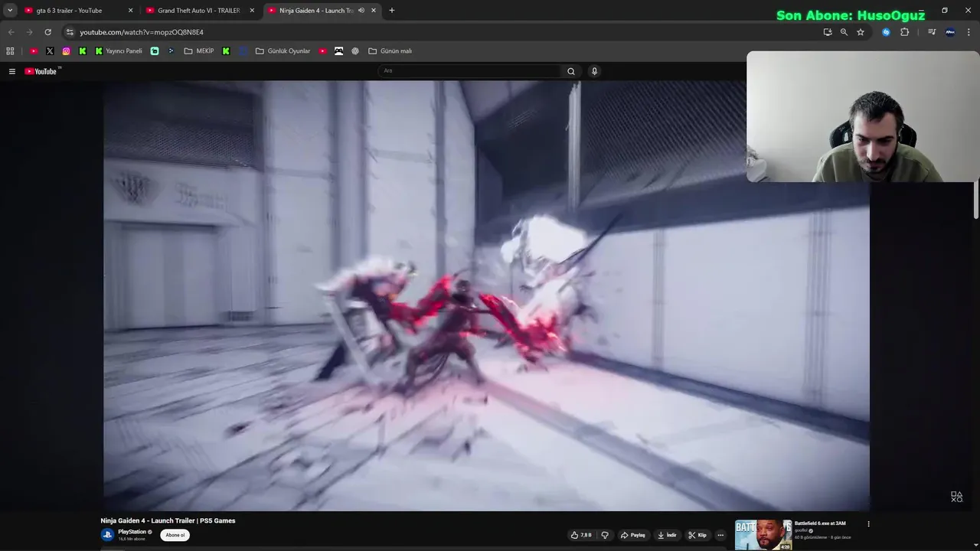Open the MEKİP bookmarks folder

click(199, 51)
